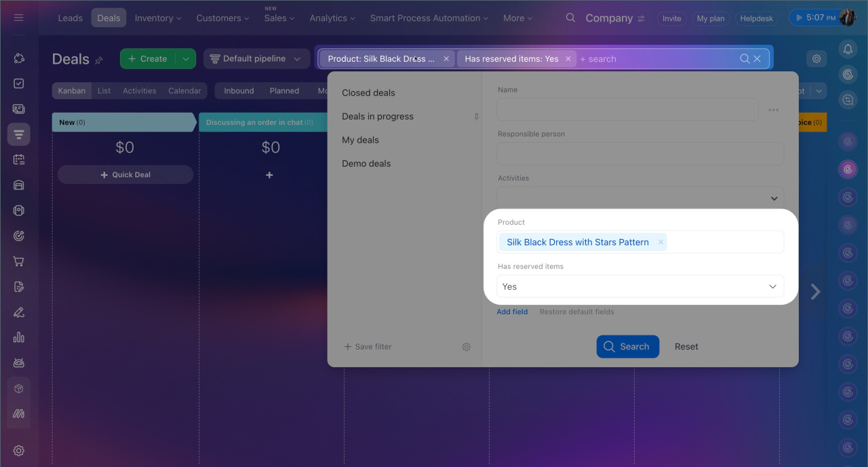The image size is (868, 467).
Task: Click the Name filter input field
Action: click(x=627, y=109)
